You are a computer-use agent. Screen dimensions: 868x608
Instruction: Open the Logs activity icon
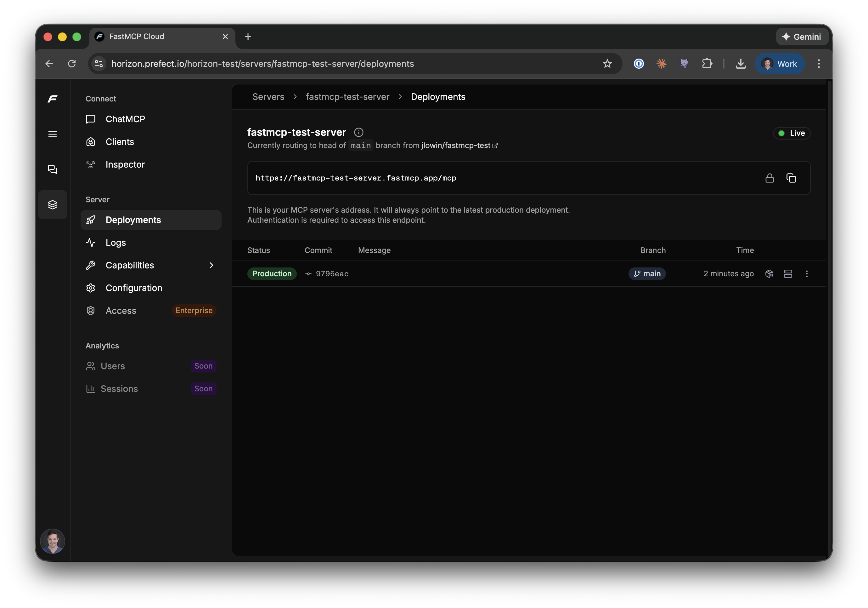91,243
